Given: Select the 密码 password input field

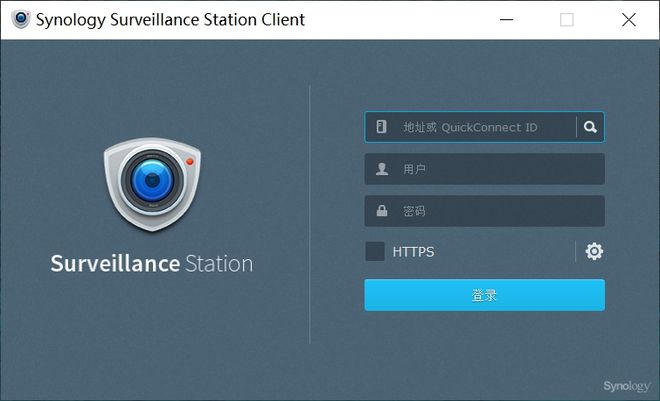Looking at the screenshot, I should coord(484,211).
